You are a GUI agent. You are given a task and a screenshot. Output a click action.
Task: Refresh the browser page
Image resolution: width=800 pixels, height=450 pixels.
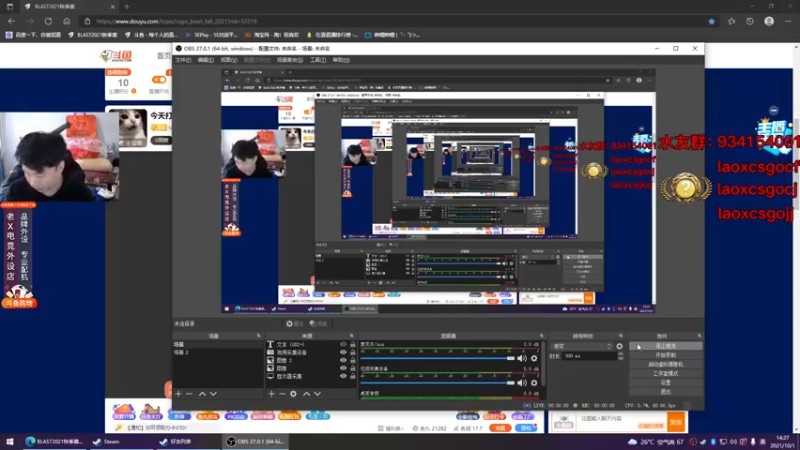[48, 21]
